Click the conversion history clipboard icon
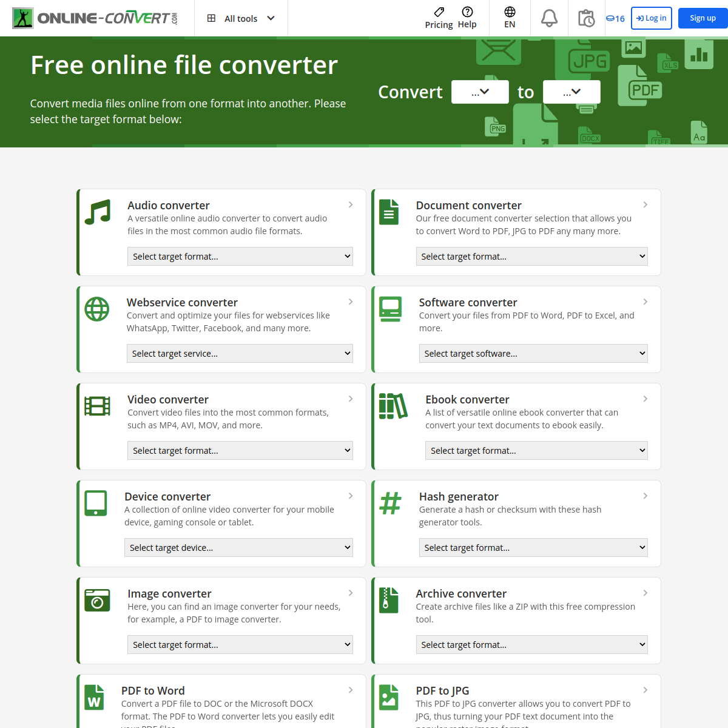This screenshot has width=728, height=728. [586, 18]
